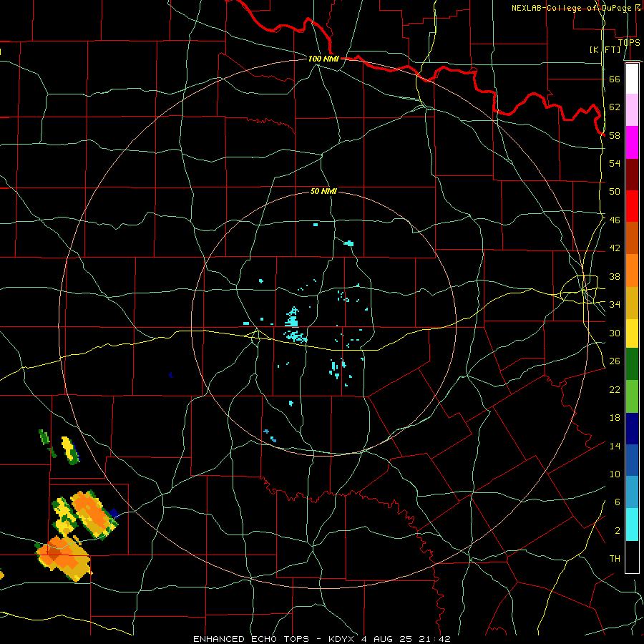Click the 'NEXLAB-College of DuPage' credit text
The height and width of the screenshot is (644, 644).
click(x=572, y=8)
